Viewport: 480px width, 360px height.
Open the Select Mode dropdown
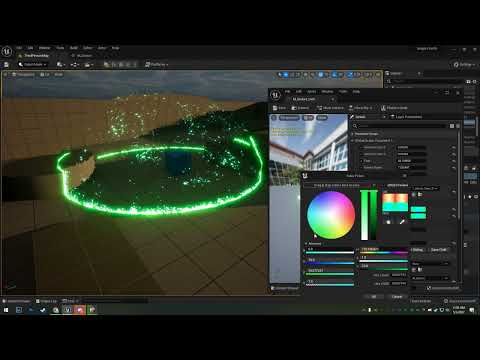click(32, 65)
